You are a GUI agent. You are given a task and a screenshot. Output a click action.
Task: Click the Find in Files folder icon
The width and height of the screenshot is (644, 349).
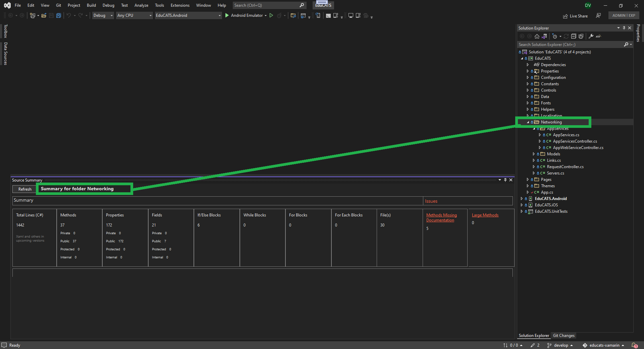[x=293, y=15]
